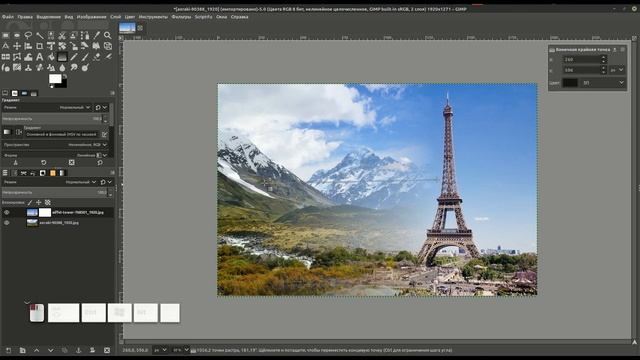The height and width of the screenshot is (360, 640).
Task: Select the Dodge/Burn tool
Action: tap(85, 68)
